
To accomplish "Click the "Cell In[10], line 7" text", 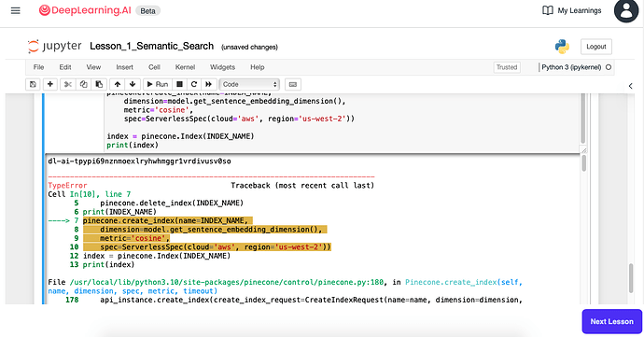I will (x=89, y=194).
